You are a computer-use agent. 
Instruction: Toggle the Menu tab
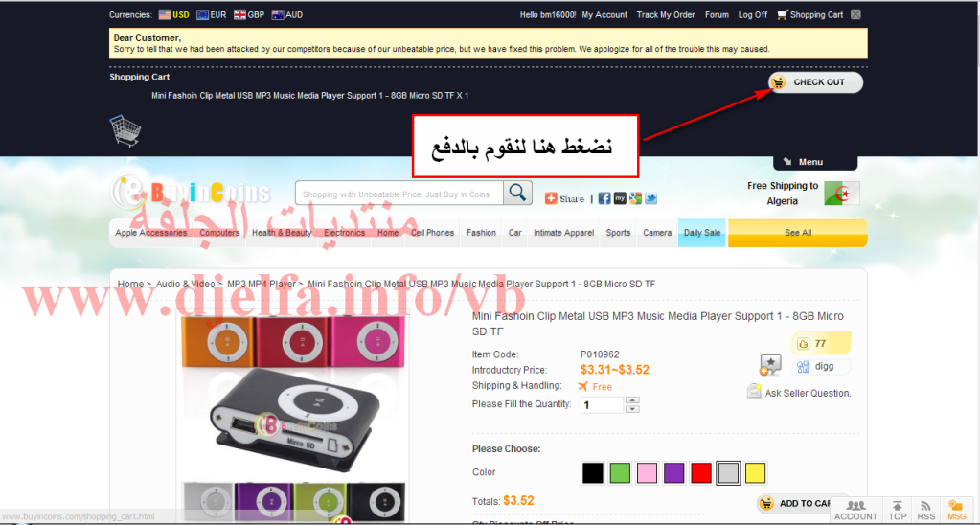point(815,162)
